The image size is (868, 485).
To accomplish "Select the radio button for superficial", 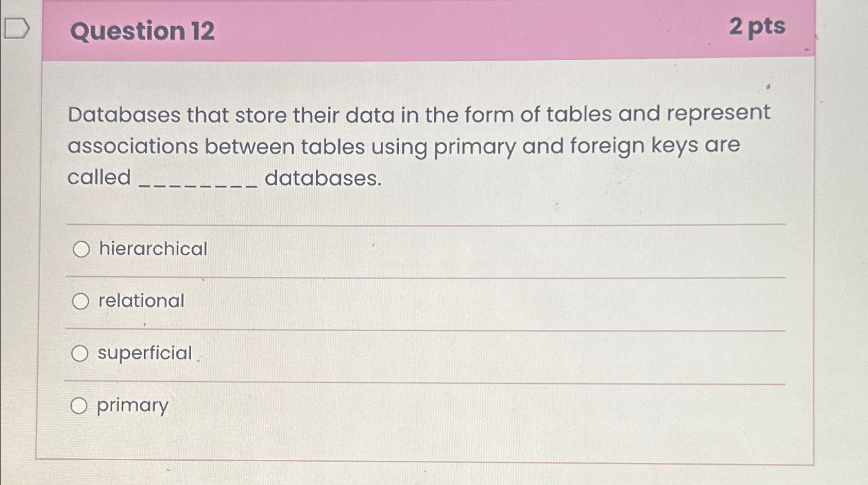I will coord(80,354).
